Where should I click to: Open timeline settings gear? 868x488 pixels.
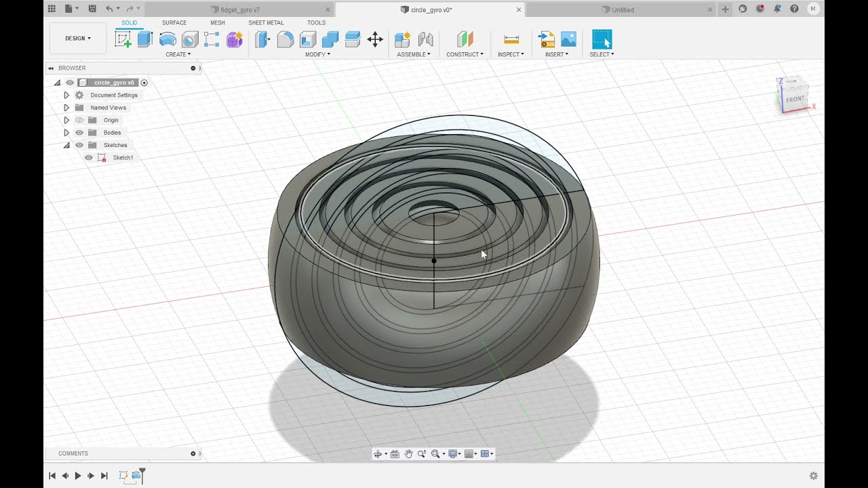(x=813, y=476)
